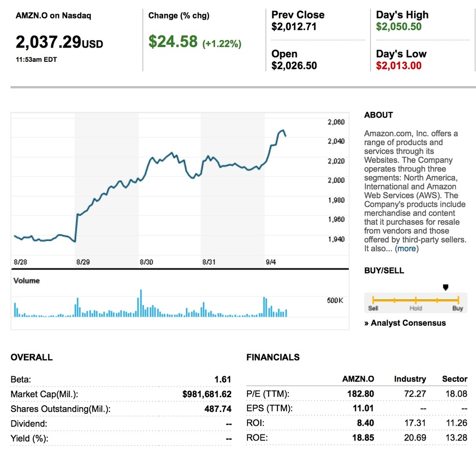This screenshot has width=476, height=451.
Task: Click the 500K volume axis label
Action: pos(335,301)
